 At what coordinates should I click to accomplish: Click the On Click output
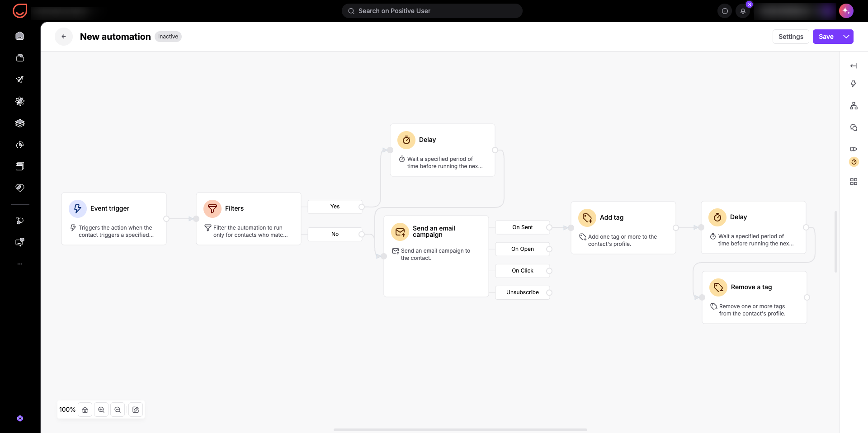coord(523,271)
